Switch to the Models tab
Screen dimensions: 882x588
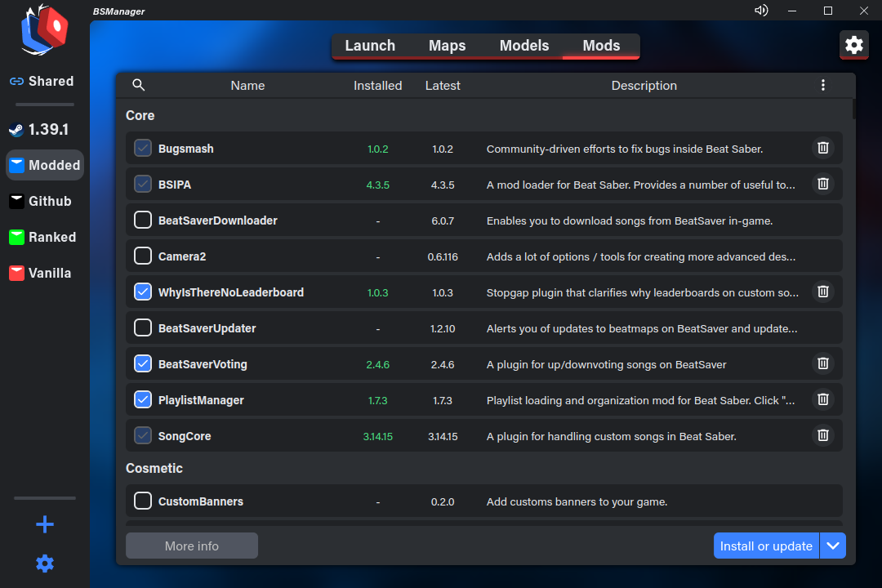(x=523, y=46)
